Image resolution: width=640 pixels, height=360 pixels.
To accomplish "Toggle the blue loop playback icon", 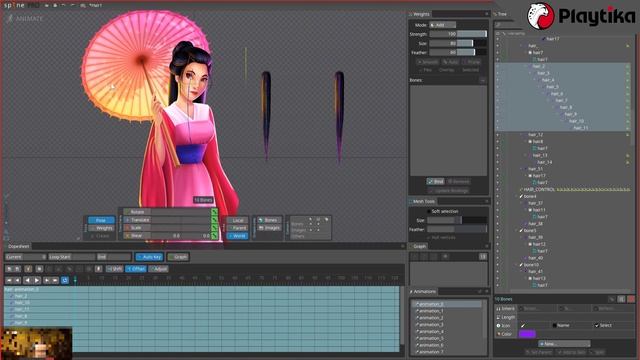I will [x=64, y=280].
